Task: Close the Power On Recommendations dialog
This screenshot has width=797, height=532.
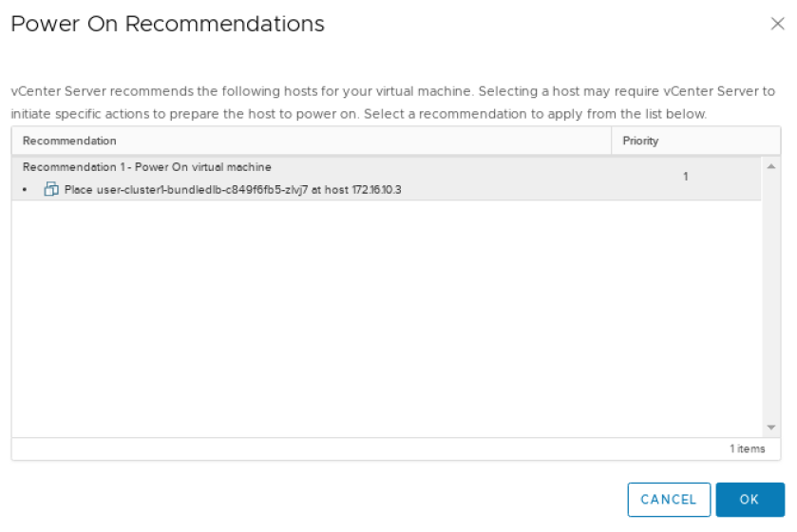Action: tap(777, 25)
